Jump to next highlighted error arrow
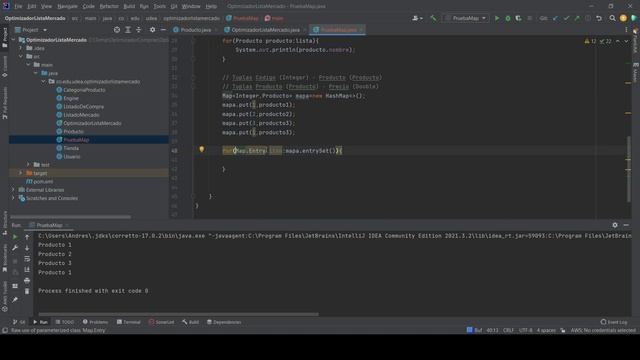Screen dimensions: 640x360 626,41
